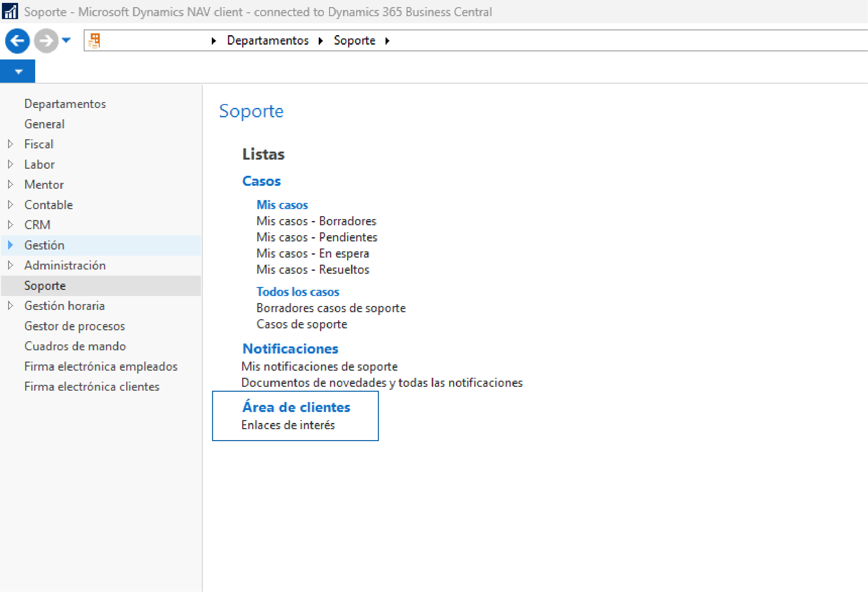This screenshot has height=592, width=868.
Task: Open Mis casos - Pendientes
Action: tap(317, 237)
